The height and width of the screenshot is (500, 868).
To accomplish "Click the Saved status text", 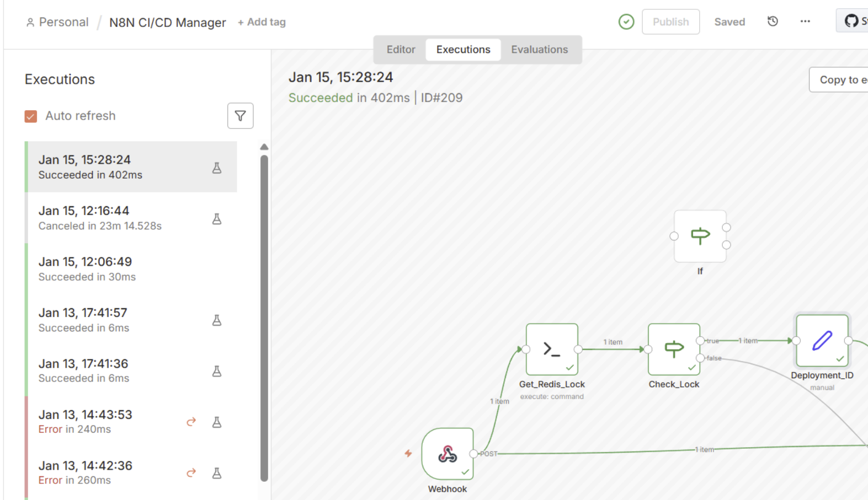I will [x=729, y=22].
